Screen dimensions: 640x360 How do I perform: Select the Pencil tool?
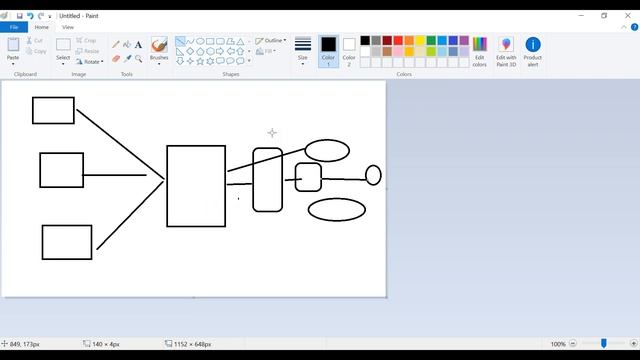(116, 44)
